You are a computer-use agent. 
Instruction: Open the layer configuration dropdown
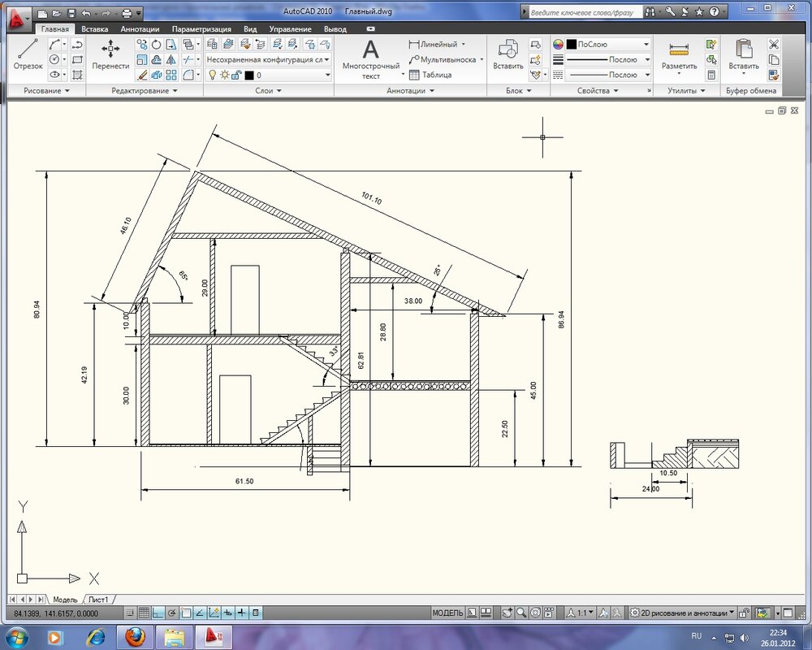click(x=269, y=59)
